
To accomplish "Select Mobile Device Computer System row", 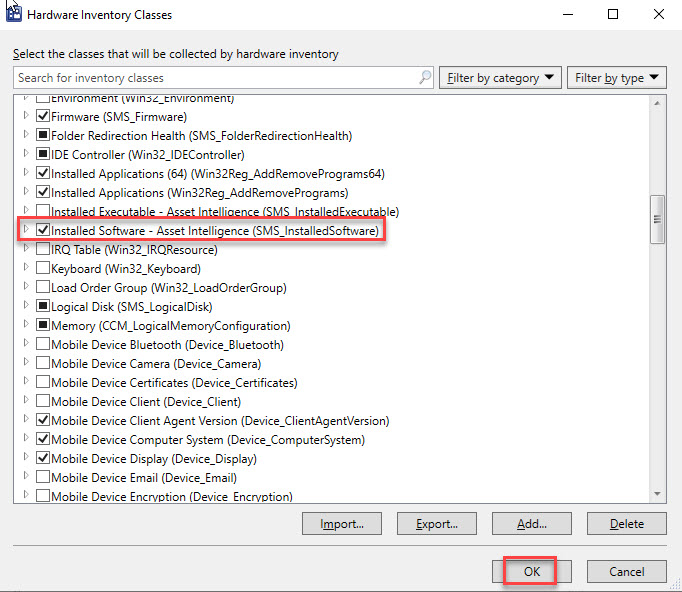I will (207, 440).
